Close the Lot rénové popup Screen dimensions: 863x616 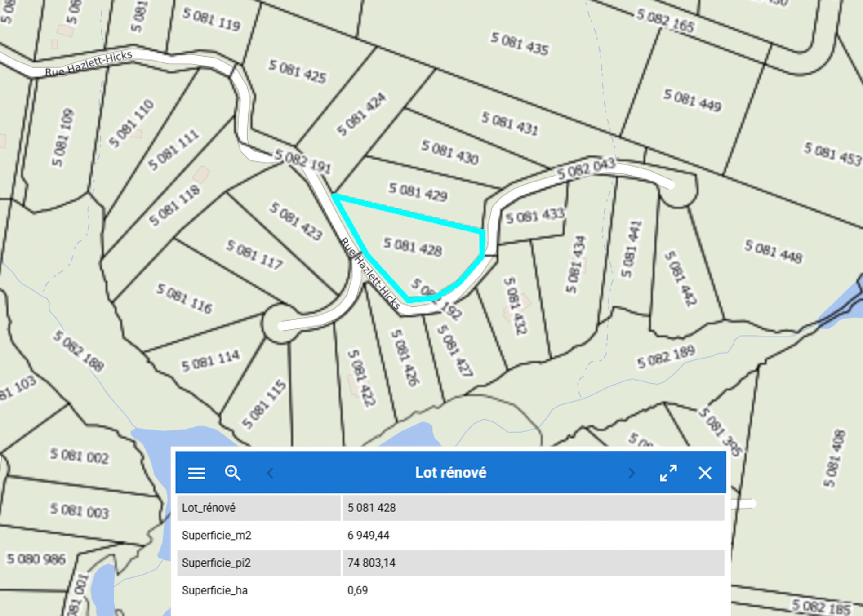coord(705,473)
